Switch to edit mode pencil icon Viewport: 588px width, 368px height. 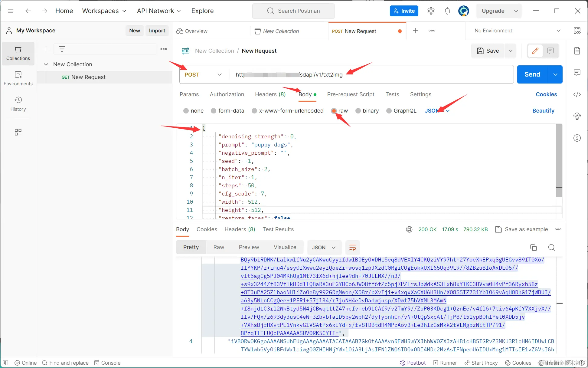click(535, 51)
